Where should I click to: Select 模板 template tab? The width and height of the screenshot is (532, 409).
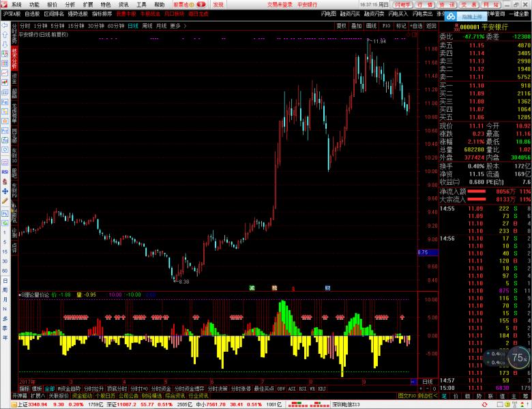(37, 389)
